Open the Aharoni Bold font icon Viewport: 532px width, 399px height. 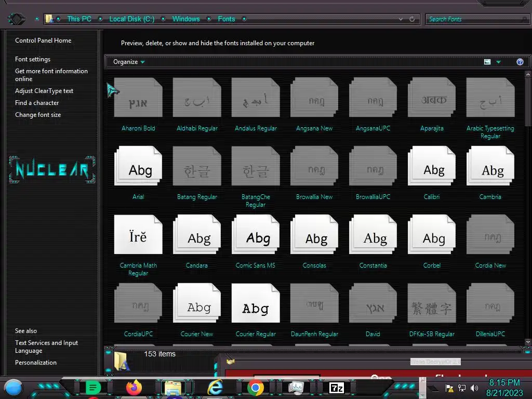point(138,98)
